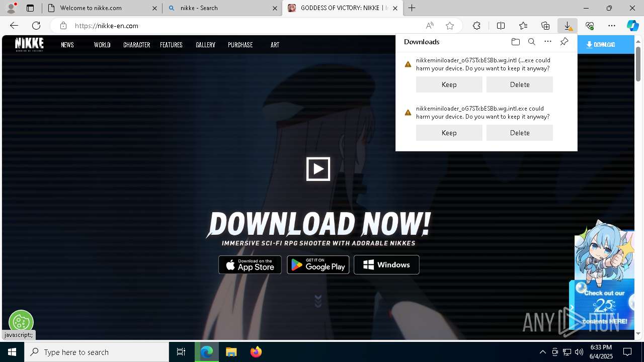This screenshot has width=644, height=362.
Task: Show hidden system tray icons
Action: coord(542,352)
